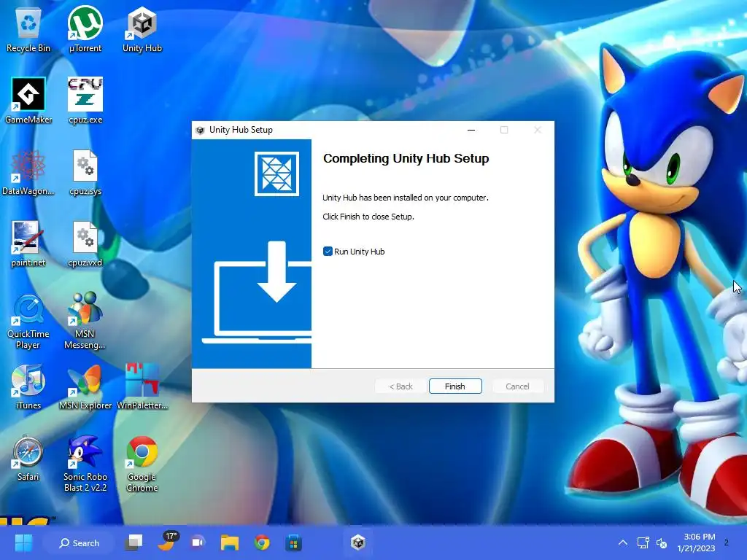Select the DataWagon desktop shortcut

[x=28, y=172]
